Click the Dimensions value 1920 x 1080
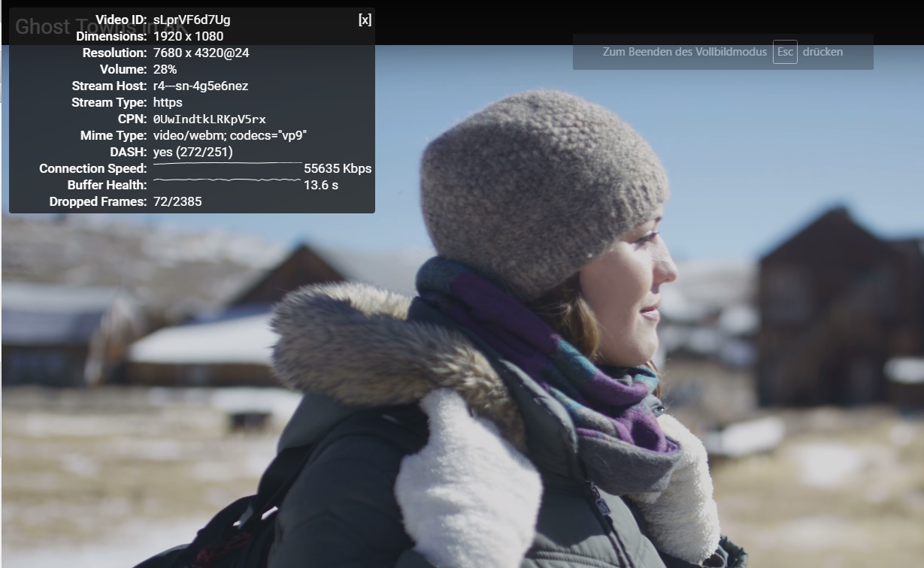Image resolution: width=924 pixels, height=568 pixels. tap(188, 36)
